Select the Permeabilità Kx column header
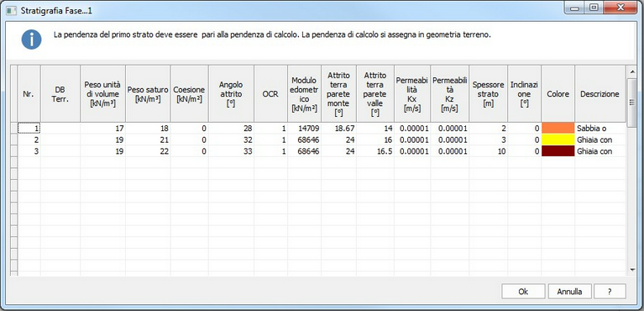The width and height of the screenshot is (644, 311). click(412, 93)
